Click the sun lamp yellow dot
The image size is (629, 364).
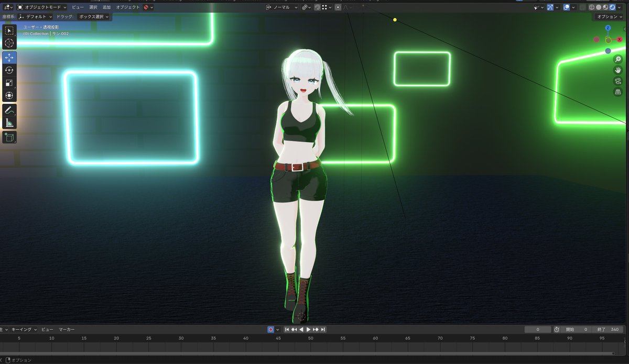point(395,20)
